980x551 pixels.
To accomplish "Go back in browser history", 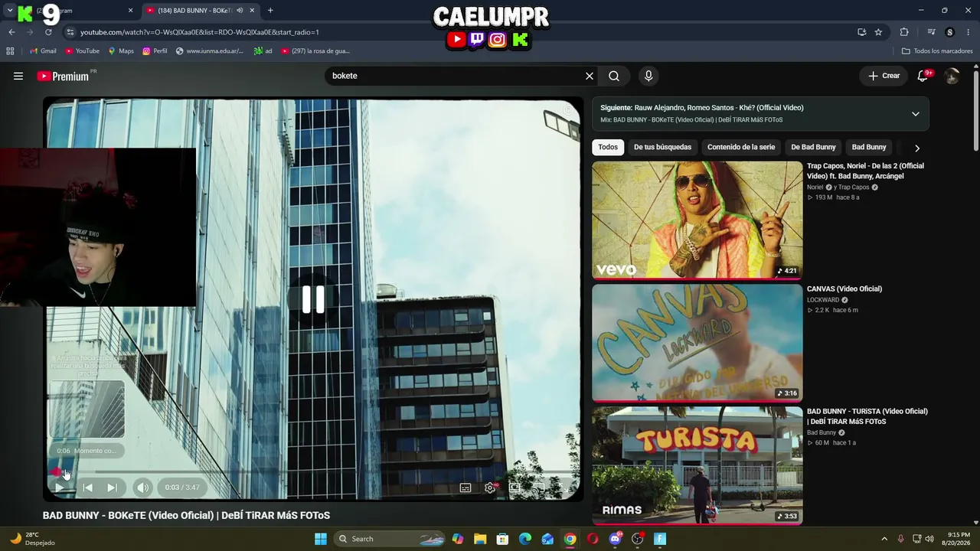I will (11, 32).
